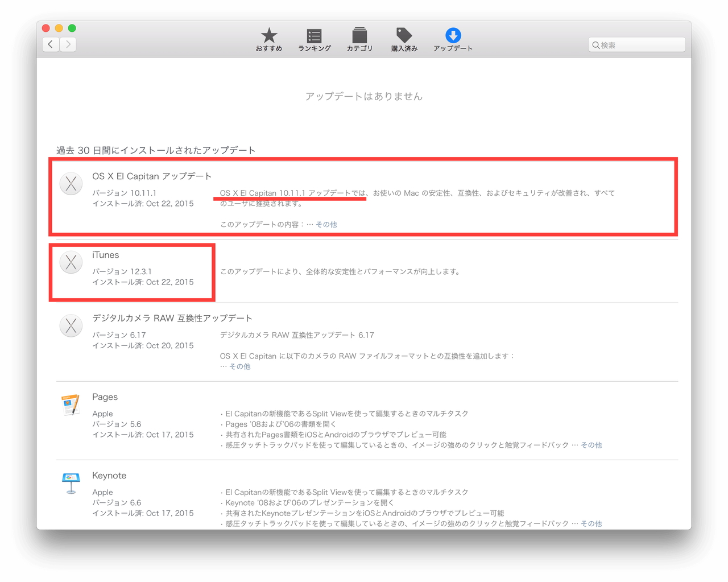Click the バージョン 6.17 label
The image size is (728, 582).
[x=119, y=335]
